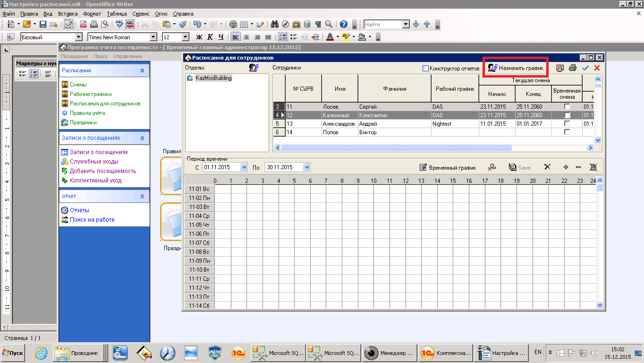Open the Посещения menu
This screenshot has height=363, width=644.
75,56
